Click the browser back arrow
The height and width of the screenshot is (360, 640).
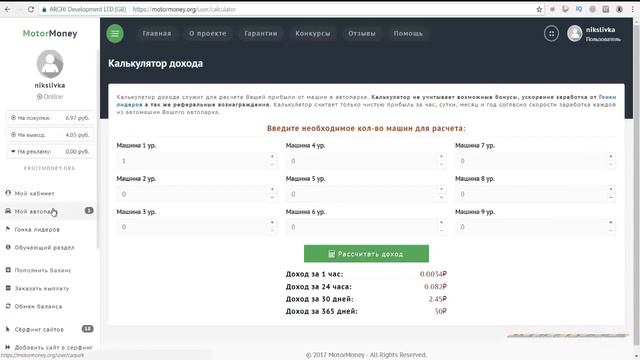(x=8, y=9)
